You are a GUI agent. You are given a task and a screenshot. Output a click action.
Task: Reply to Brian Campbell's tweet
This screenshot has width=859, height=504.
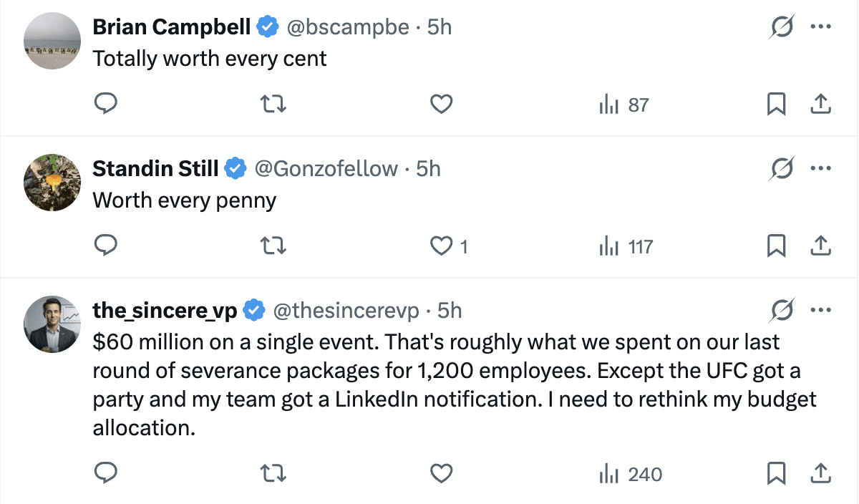pyautogui.click(x=106, y=105)
